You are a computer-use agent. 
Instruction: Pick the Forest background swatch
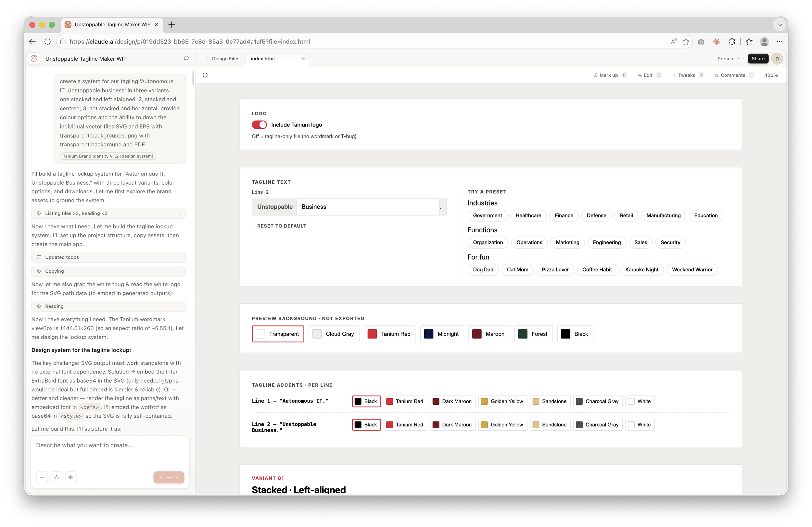[533, 334]
